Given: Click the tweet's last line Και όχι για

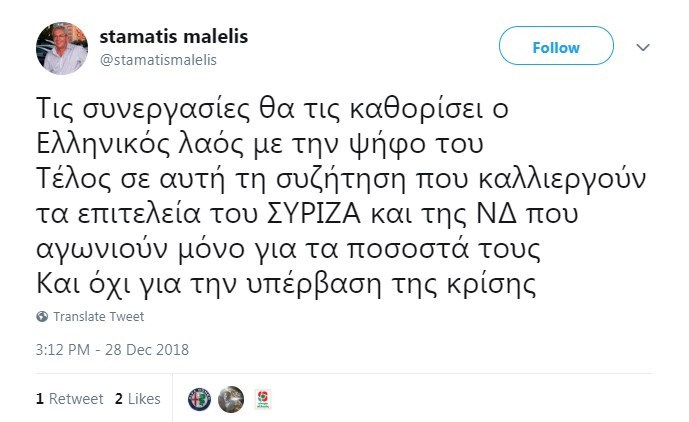Looking at the screenshot, I should point(286,284).
